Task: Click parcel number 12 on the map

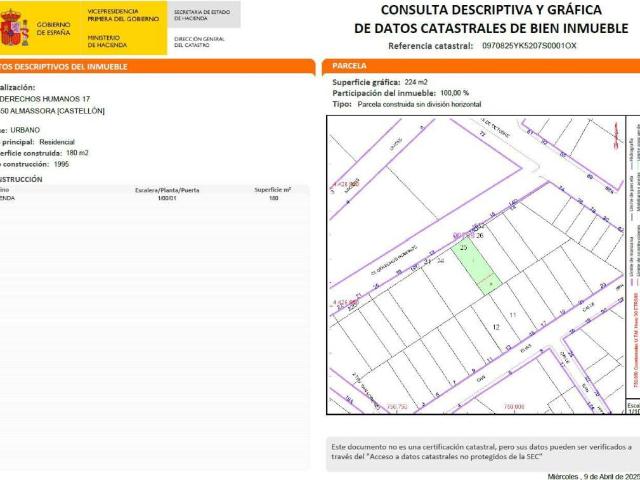Action: coord(496,327)
